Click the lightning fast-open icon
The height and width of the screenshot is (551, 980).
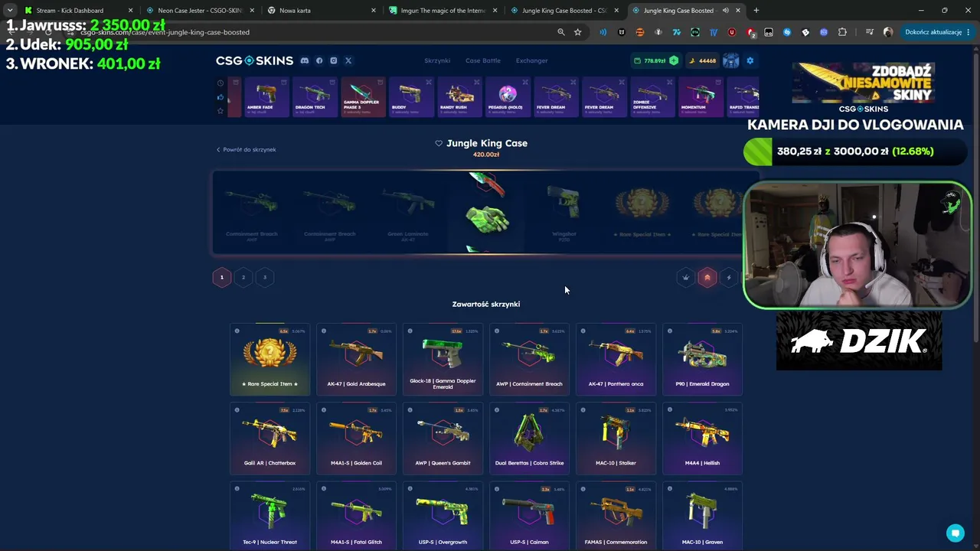[x=729, y=278]
